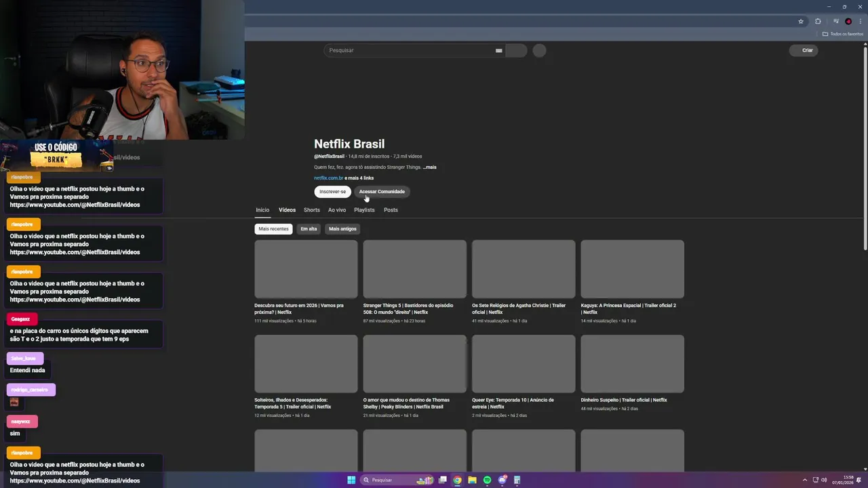This screenshot has width=868, height=488.
Task: Open the netflix.com.br link
Action: [x=328, y=178]
